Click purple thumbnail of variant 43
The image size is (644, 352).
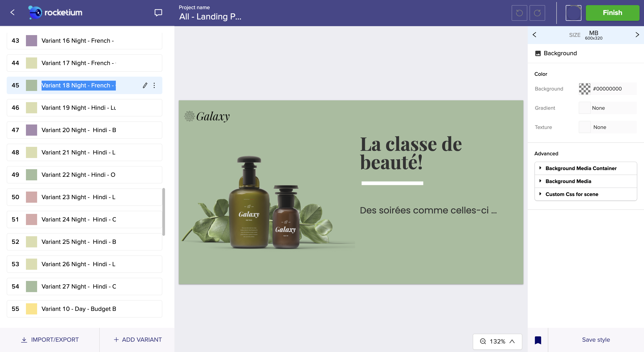pyautogui.click(x=32, y=41)
